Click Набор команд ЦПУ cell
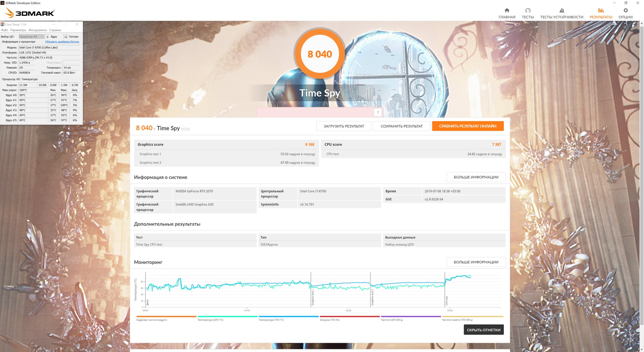 (x=444, y=244)
